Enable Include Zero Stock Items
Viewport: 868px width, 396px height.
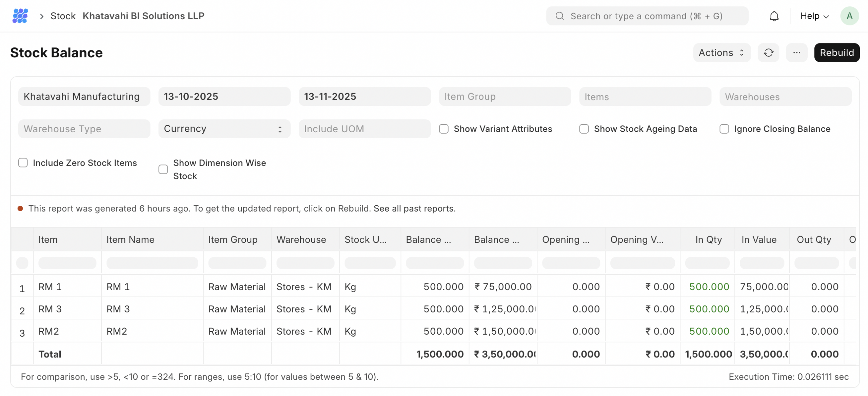[x=23, y=163]
